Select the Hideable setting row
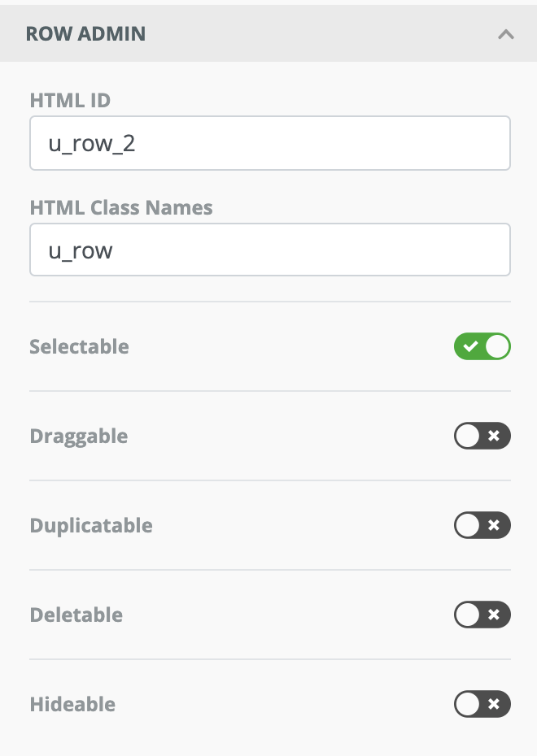This screenshot has height=756, width=537. pyautogui.click(x=268, y=704)
